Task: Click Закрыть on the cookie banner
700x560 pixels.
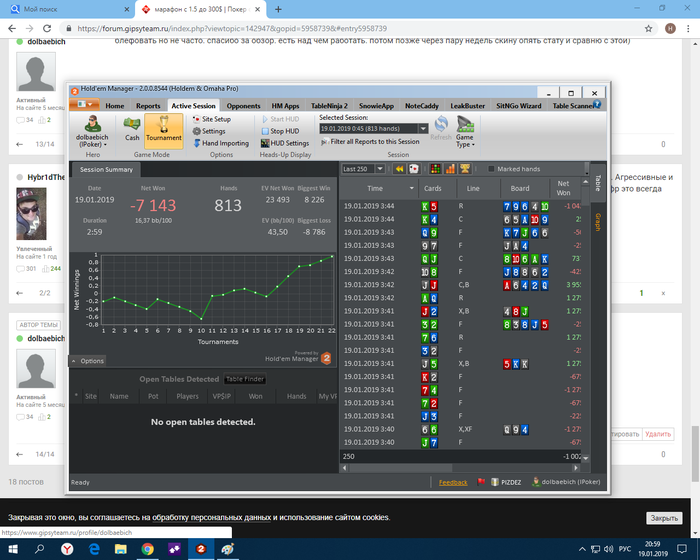Action: click(x=664, y=518)
